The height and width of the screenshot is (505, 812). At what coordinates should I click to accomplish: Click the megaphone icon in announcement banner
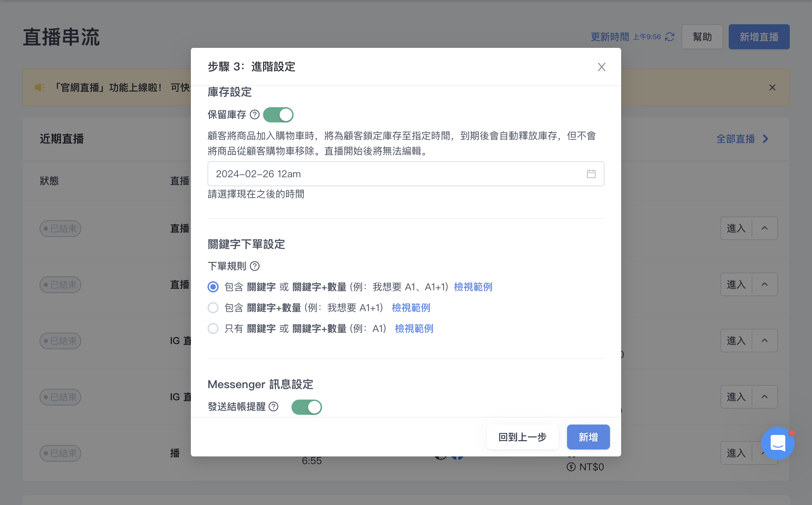(40, 87)
